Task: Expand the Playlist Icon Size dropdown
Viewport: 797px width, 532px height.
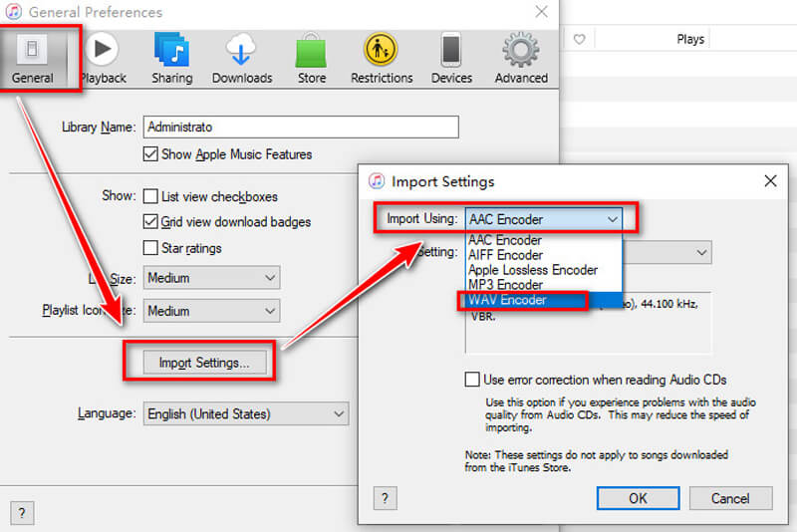Action: [211, 311]
